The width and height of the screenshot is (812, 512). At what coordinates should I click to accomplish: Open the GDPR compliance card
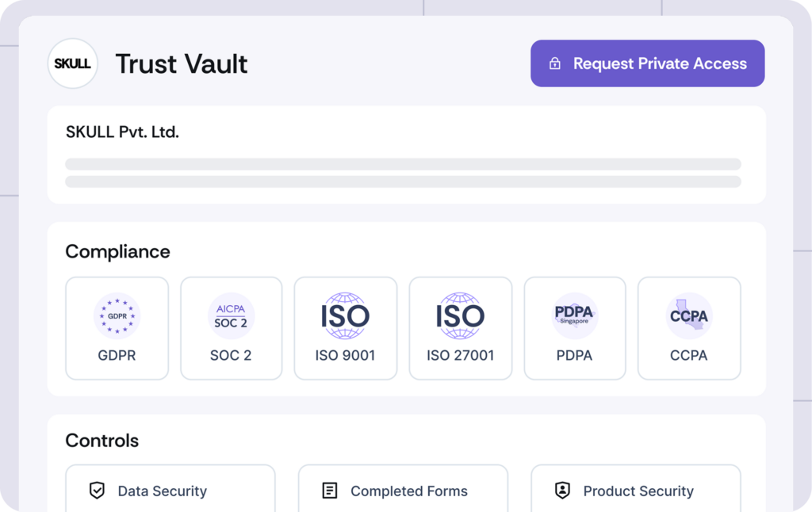point(117,328)
